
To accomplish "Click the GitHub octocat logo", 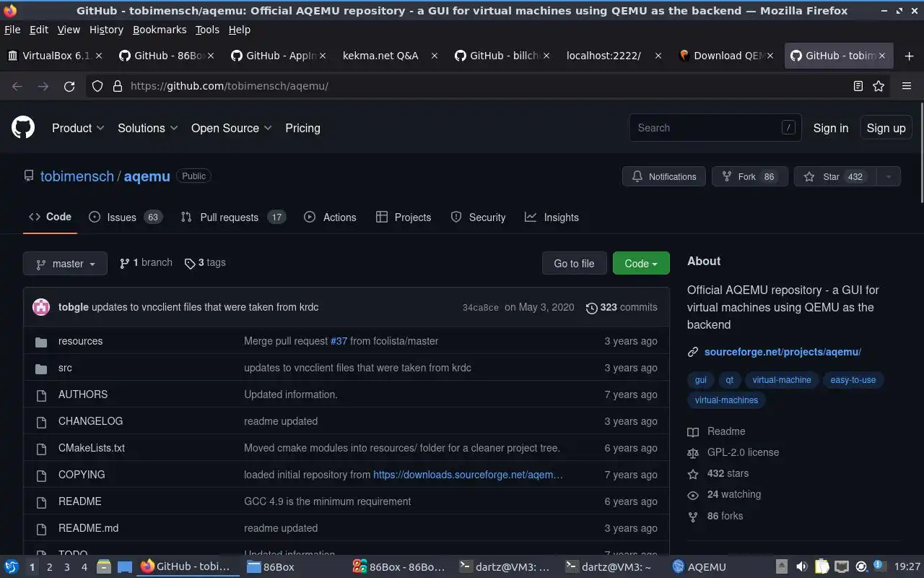I will 23,128.
